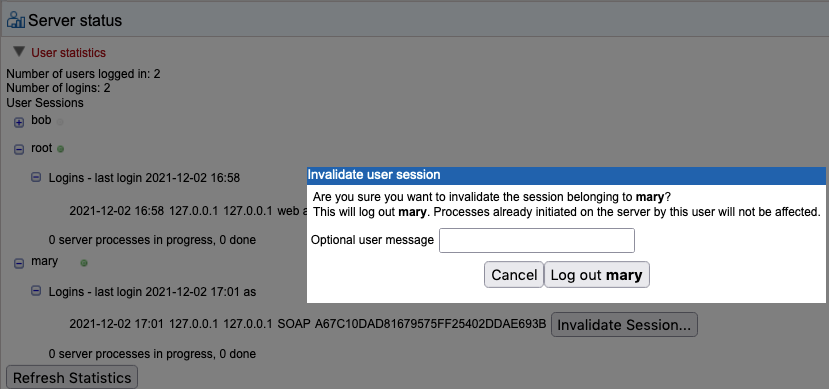Collapse root's Logins minus icon
Image resolution: width=829 pixels, height=389 pixels.
(x=36, y=178)
